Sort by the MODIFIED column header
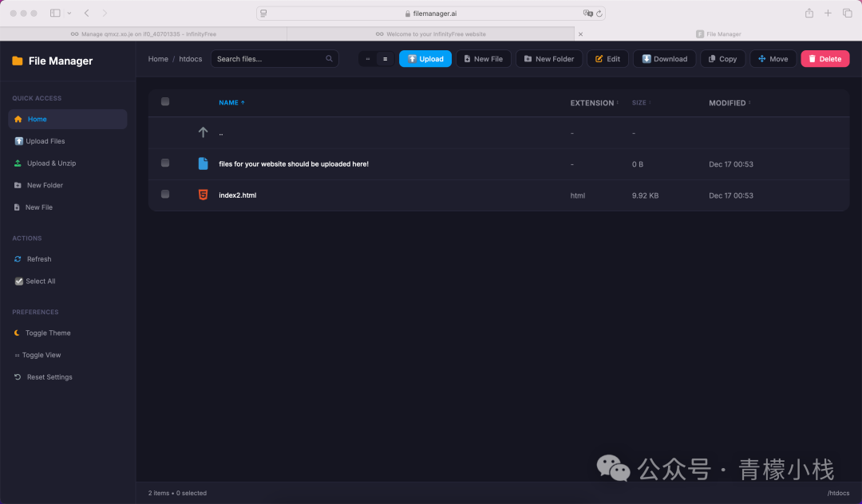862x504 pixels. (730, 103)
